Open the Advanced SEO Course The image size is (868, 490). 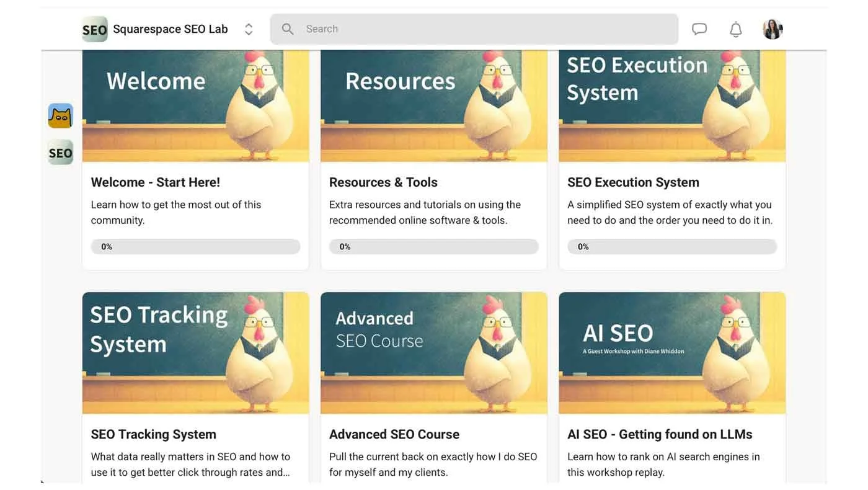point(394,434)
